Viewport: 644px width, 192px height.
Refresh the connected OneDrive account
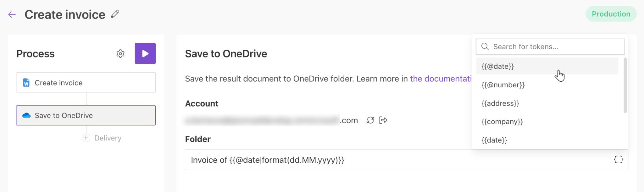pos(370,120)
